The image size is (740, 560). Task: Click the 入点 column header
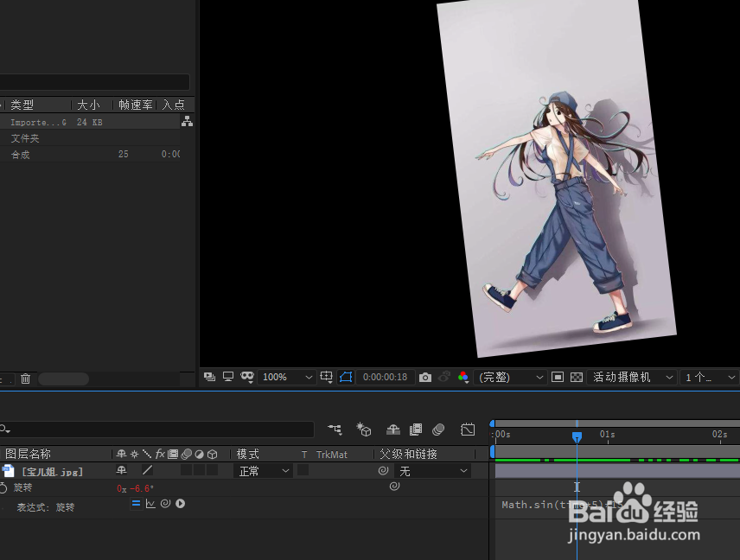[x=173, y=105]
